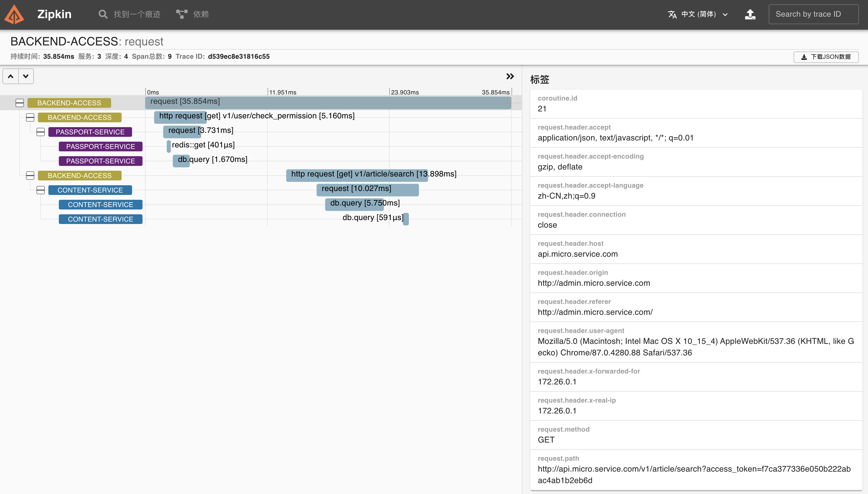The image size is (868, 494).
Task: Click the Zipkin logo icon
Action: pyautogui.click(x=14, y=14)
